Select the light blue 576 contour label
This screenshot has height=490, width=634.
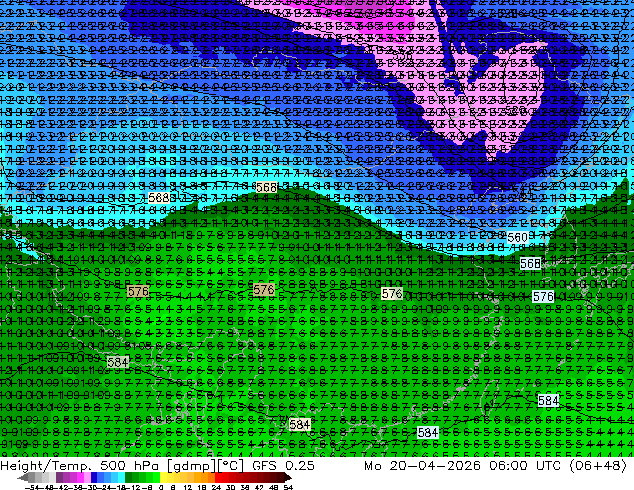pyautogui.click(x=543, y=297)
